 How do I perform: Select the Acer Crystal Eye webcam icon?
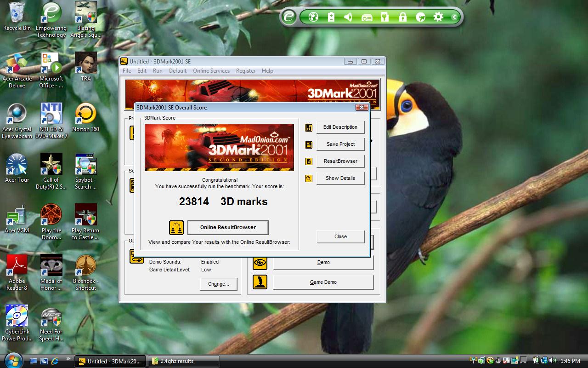17,121
